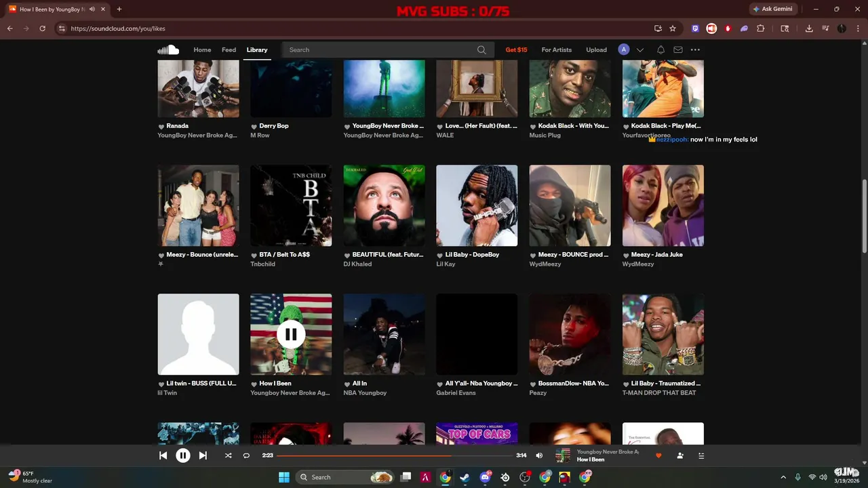Viewport: 868px width, 488px height.
Task: Toggle shuffle in the player bar
Action: coord(228,455)
